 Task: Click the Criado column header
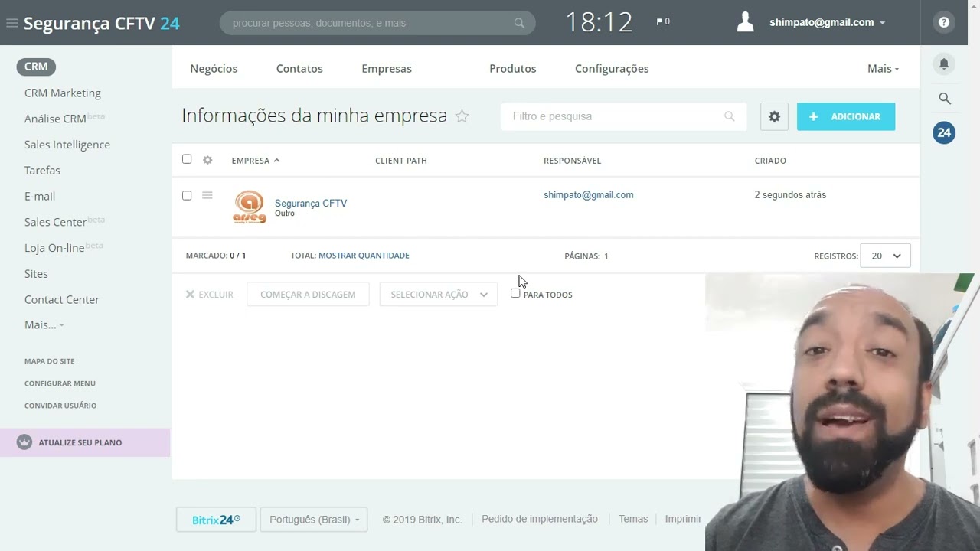click(770, 161)
